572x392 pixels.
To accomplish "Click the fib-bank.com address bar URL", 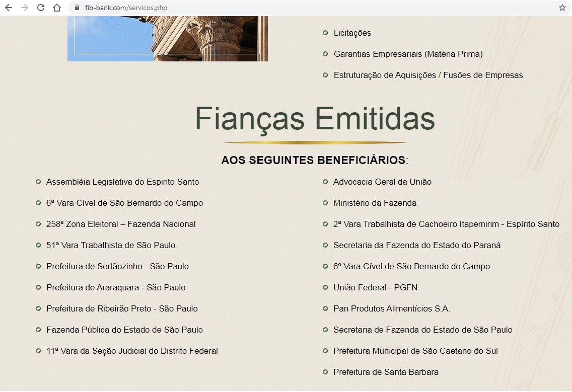I will tap(126, 8).
